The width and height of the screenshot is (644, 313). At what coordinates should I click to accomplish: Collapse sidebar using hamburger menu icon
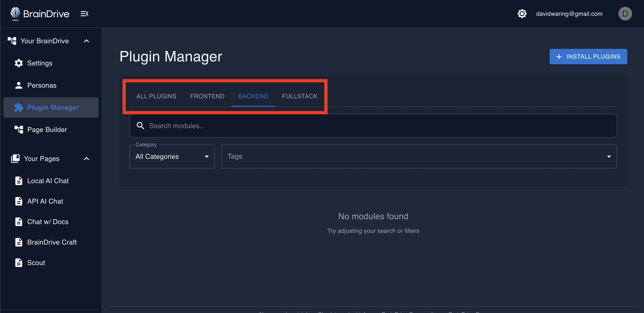[84, 14]
